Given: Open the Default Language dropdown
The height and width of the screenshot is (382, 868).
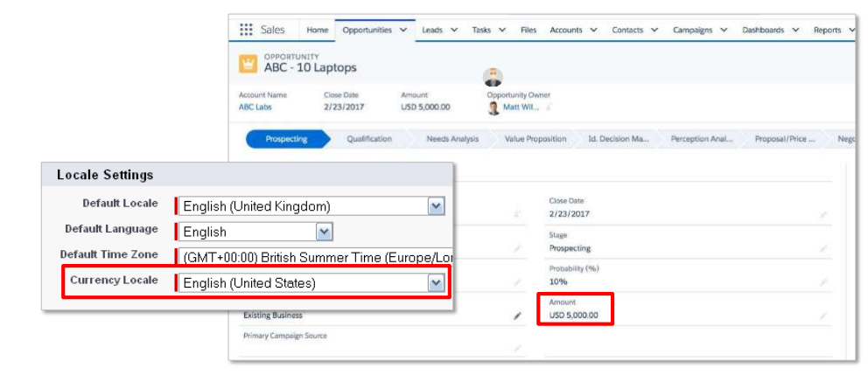Looking at the screenshot, I should pyautogui.click(x=324, y=232).
